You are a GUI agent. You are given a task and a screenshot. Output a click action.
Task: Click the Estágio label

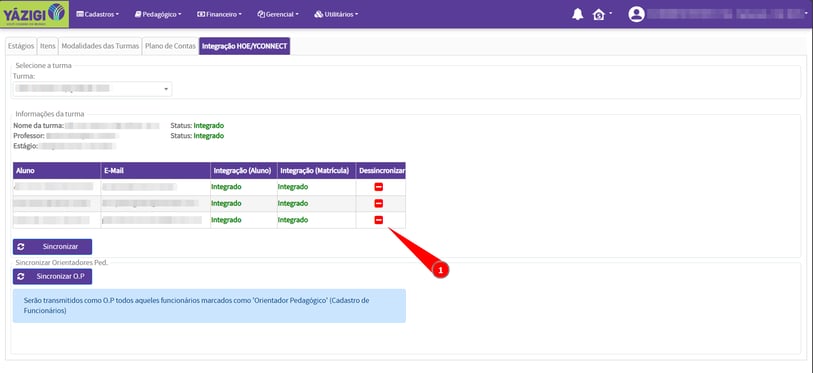coord(26,146)
